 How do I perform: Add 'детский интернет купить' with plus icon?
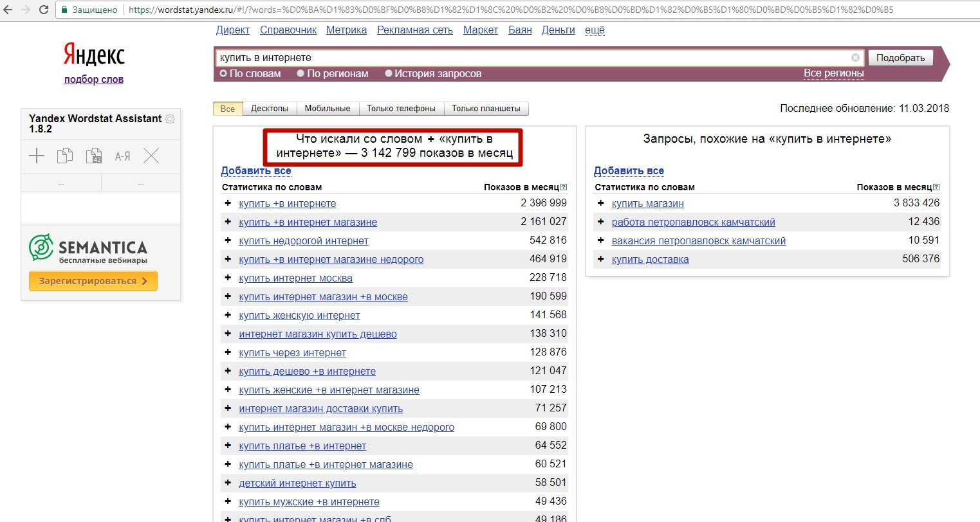pyautogui.click(x=228, y=483)
